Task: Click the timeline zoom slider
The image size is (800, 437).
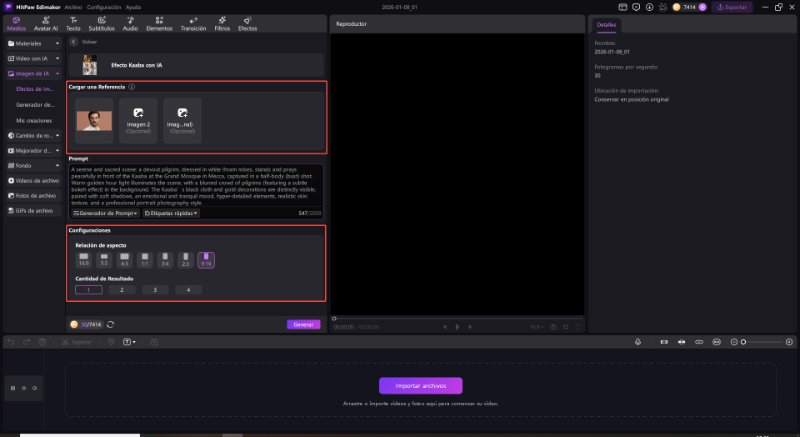Action: pos(762,342)
